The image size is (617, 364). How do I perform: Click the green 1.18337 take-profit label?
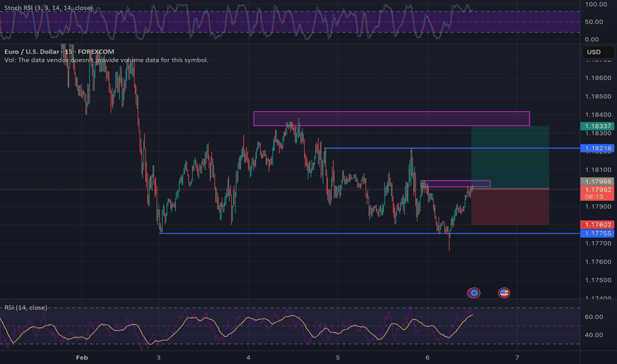click(x=597, y=126)
